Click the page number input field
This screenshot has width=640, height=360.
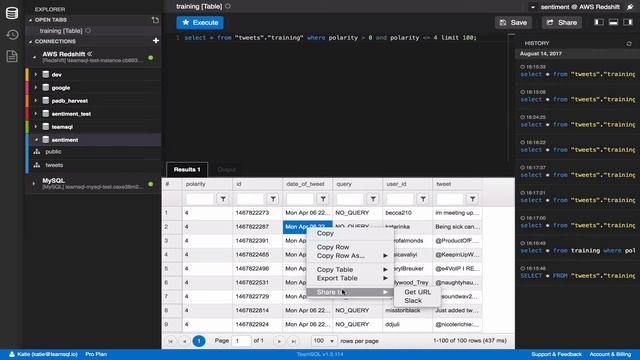(241, 341)
